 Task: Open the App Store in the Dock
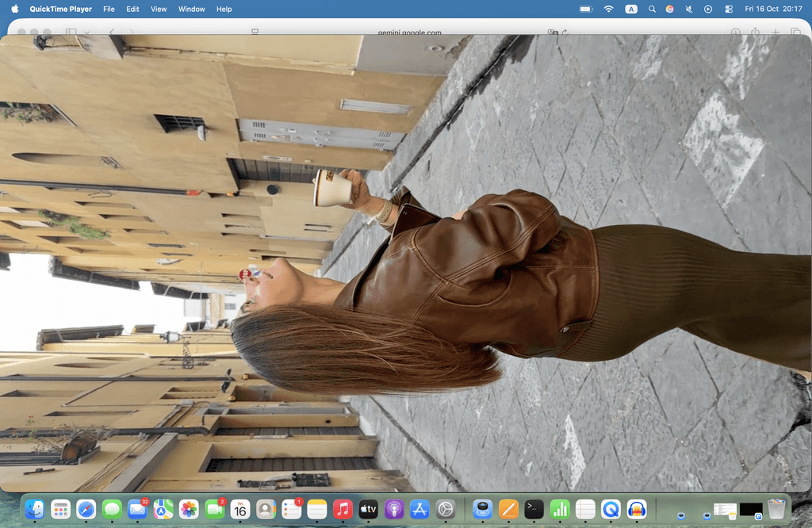419,510
